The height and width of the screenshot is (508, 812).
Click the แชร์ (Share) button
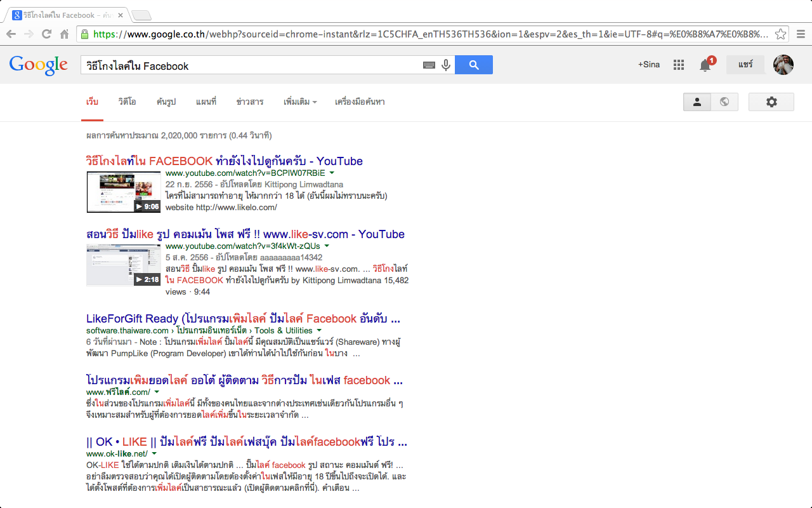tap(745, 65)
